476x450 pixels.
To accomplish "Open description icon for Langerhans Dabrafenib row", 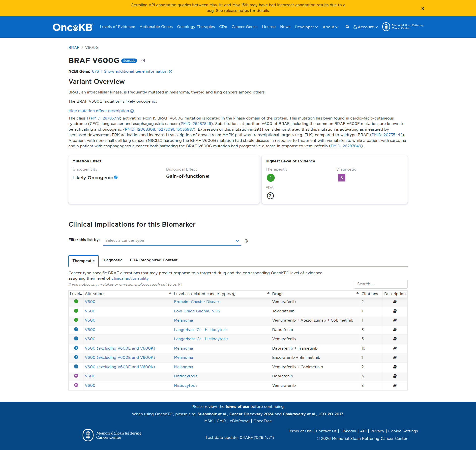I will pyautogui.click(x=395, y=330).
